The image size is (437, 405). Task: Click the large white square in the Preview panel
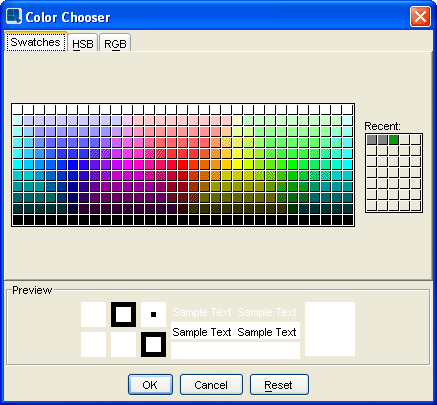click(330, 329)
